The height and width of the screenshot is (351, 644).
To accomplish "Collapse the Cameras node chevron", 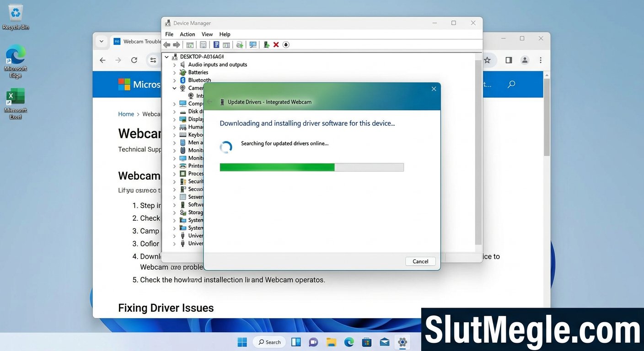I will point(174,88).
